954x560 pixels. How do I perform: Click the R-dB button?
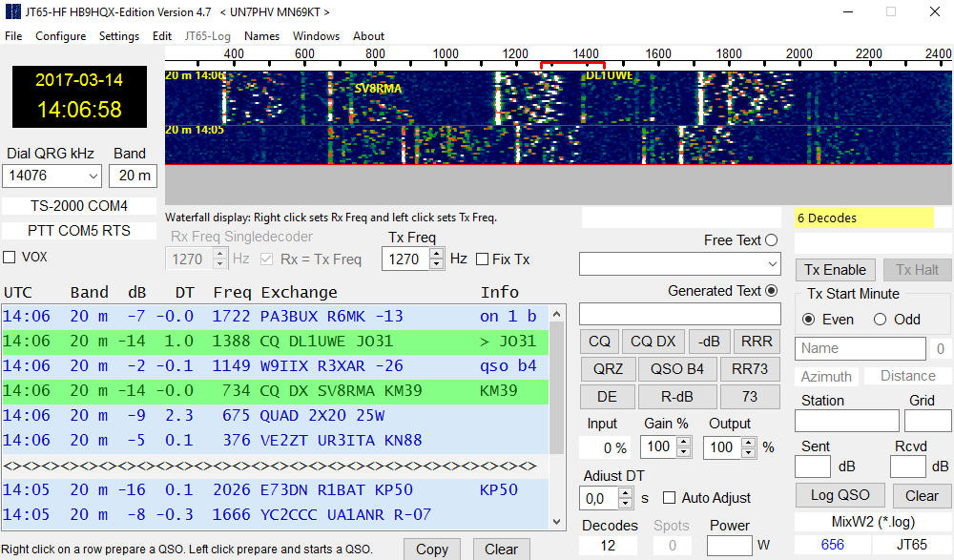[677, 397]
